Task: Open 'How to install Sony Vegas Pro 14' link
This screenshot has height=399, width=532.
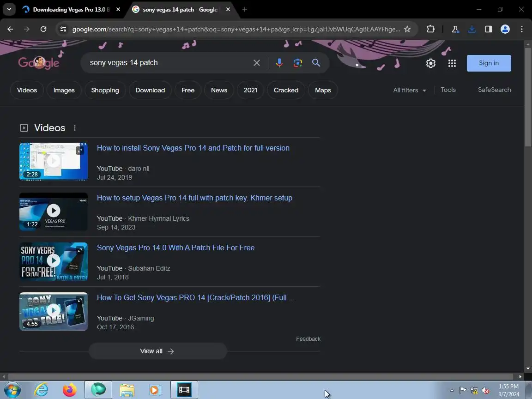Action: click(x=193, y=148)
